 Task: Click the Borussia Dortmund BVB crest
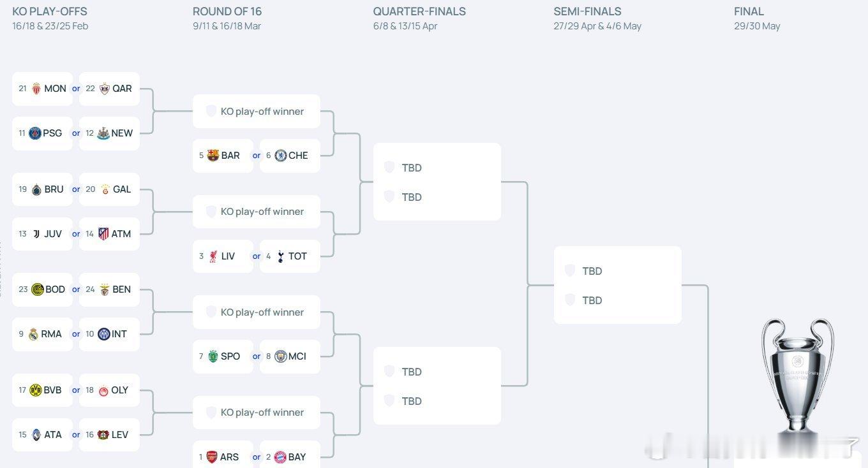(x=36, y=390)
